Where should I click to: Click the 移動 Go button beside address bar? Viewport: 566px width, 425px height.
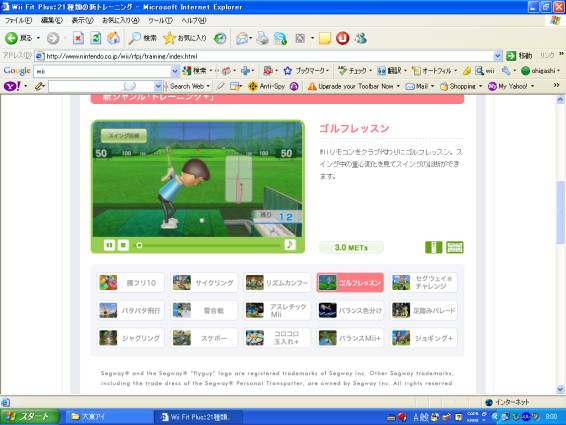click(x=519, y=56)
